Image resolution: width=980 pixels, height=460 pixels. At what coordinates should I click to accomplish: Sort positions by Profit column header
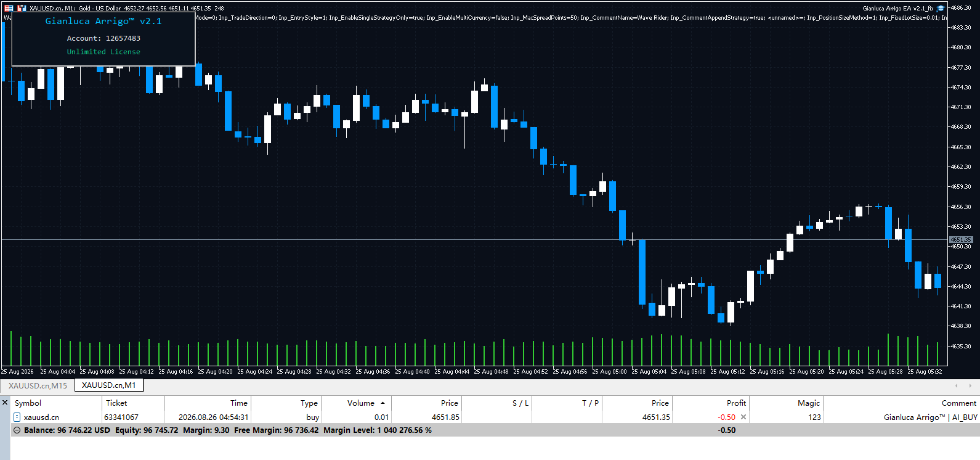pos(736,403)
